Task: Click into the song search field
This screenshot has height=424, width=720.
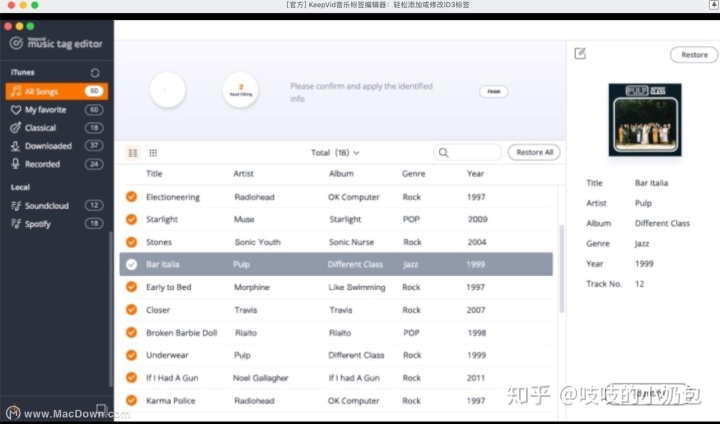Action: [x=467, y=153]
